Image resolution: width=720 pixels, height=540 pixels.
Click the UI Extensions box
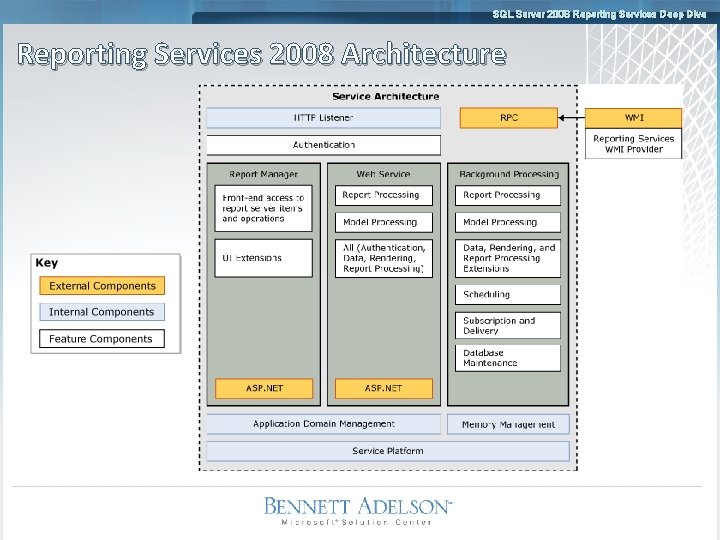click(264, 258)
